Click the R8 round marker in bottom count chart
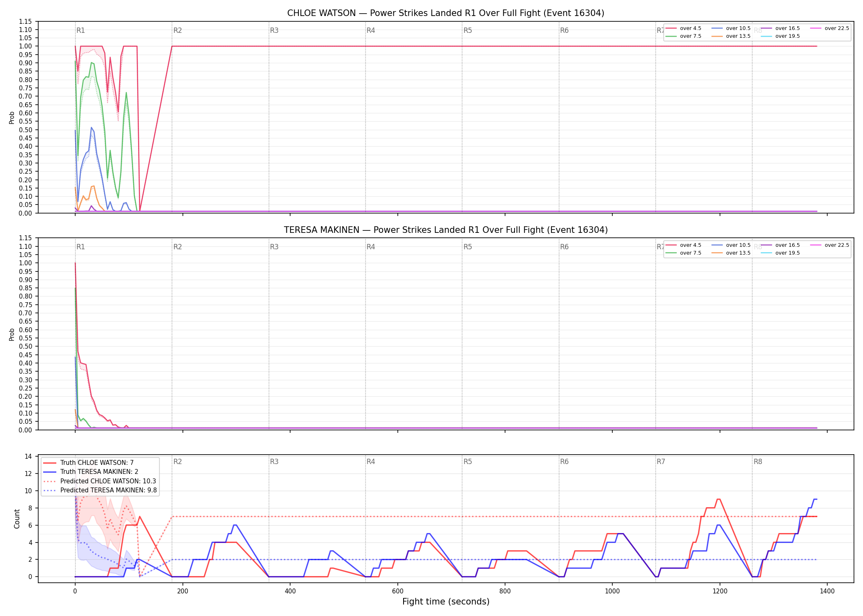Viewport: 863px width, 616px height. click(758, 462)
